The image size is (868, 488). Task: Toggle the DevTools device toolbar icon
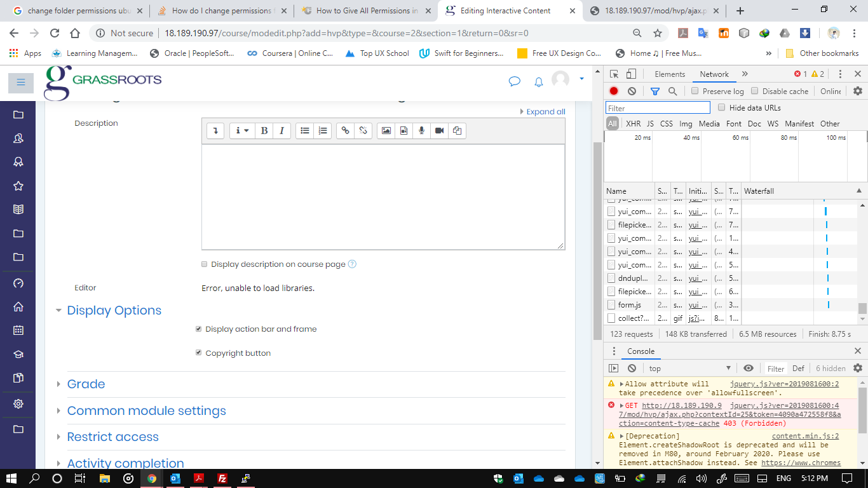[x=631, y=74]
